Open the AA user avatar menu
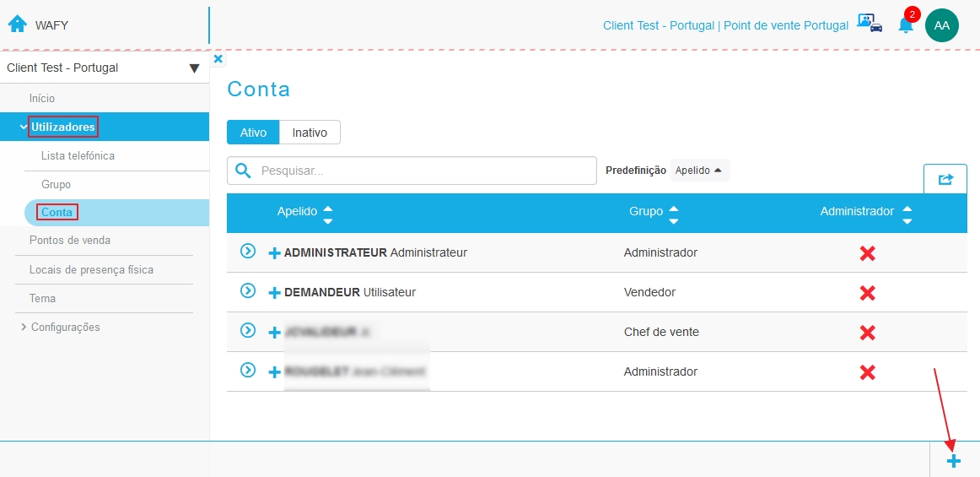The height and width of the screenshot is (477, 980). point(941,25)
